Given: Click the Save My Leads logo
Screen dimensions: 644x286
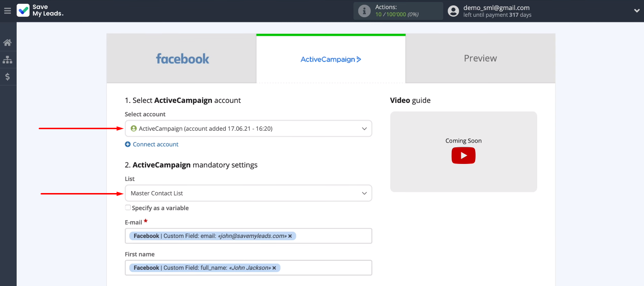Looking at the screenshot, I should click(x=40, y=10).
